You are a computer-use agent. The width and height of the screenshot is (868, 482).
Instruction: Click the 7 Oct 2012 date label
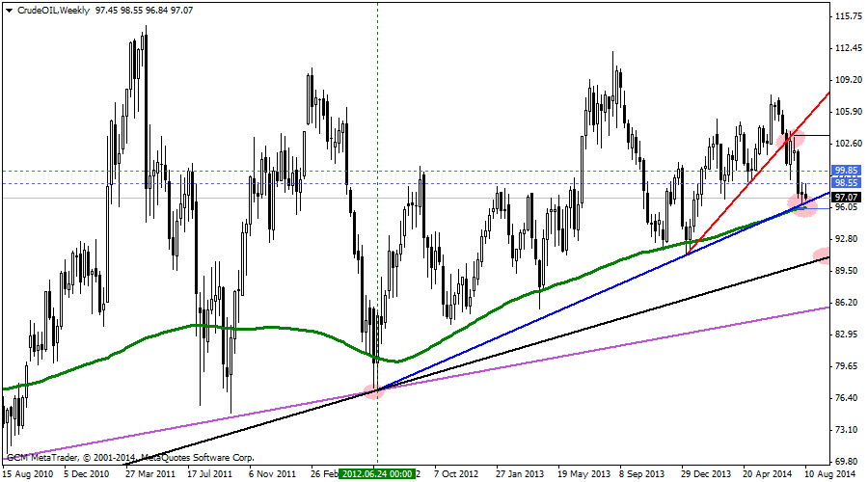tap(455, 474)
